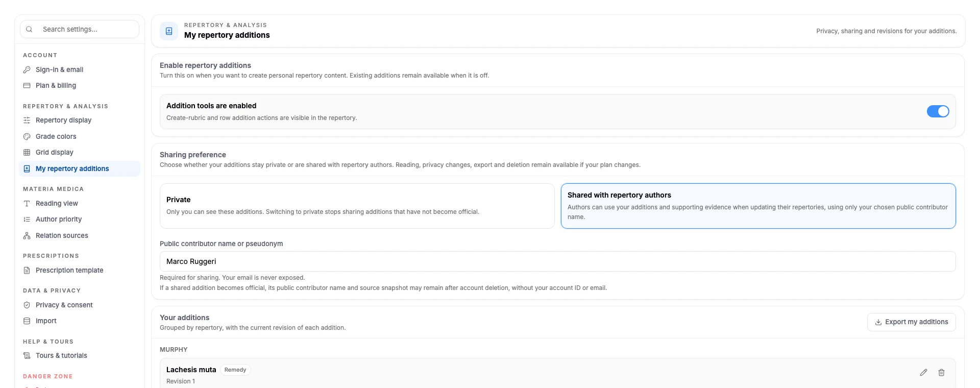Click the grid icon beside Grid display

pos(27,152)
